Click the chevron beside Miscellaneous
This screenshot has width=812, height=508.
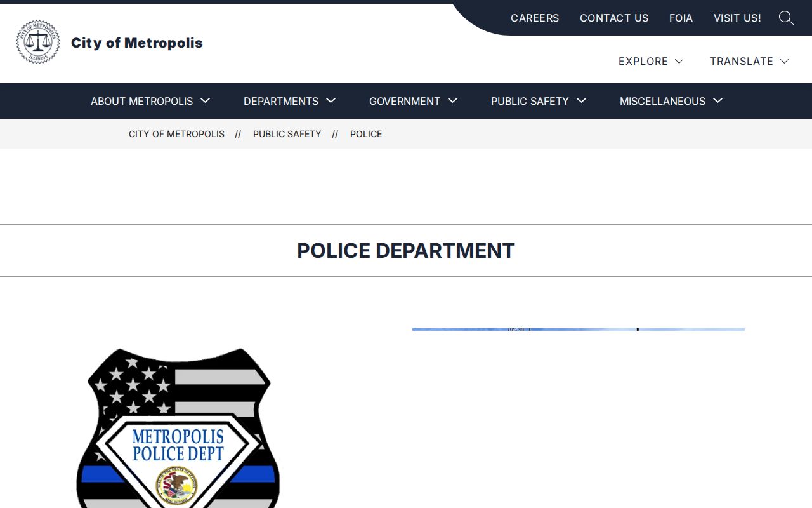[717, 100]
